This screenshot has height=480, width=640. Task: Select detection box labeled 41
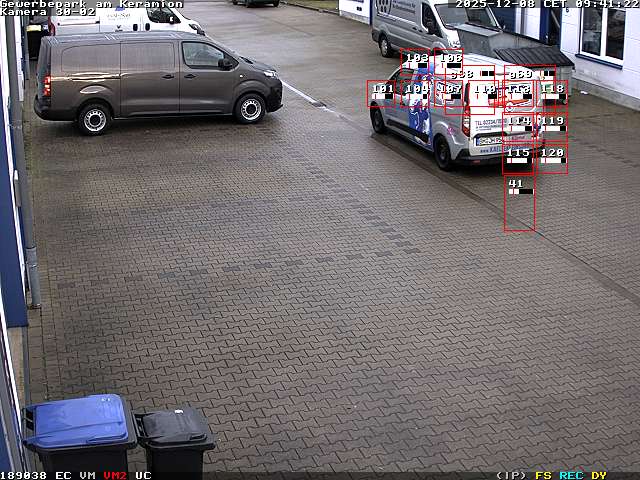pyautogui.click(x=518, y=204)
